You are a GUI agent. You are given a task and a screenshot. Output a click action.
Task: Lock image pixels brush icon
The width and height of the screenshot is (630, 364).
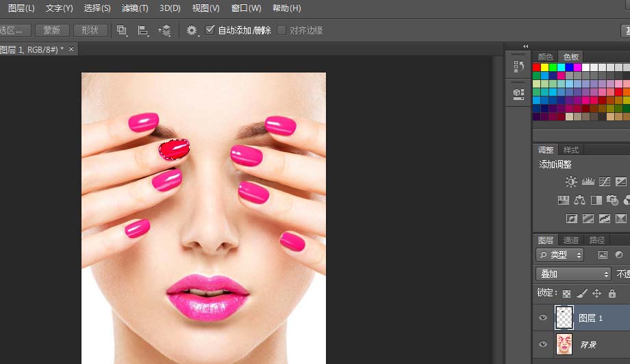click(x=581, y=294)
